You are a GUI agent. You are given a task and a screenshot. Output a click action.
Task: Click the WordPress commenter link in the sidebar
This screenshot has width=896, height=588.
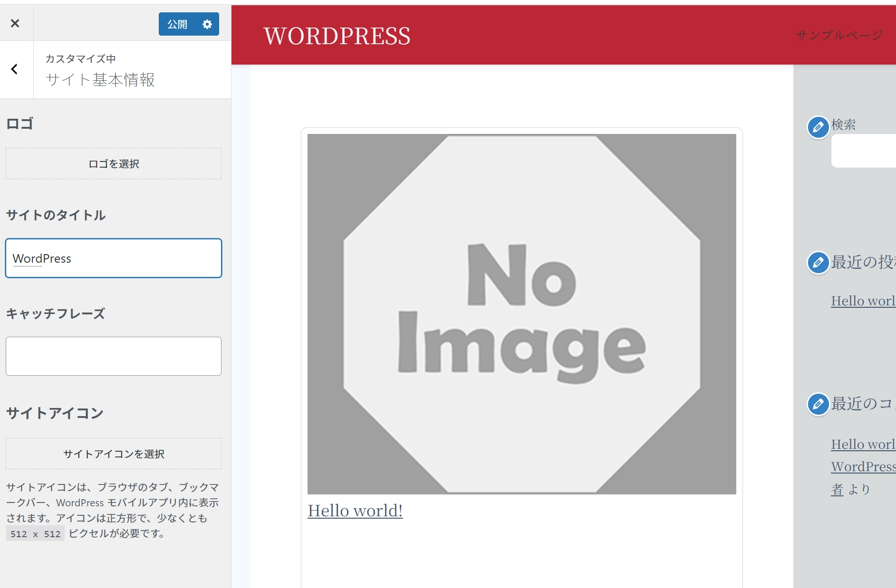863,467
